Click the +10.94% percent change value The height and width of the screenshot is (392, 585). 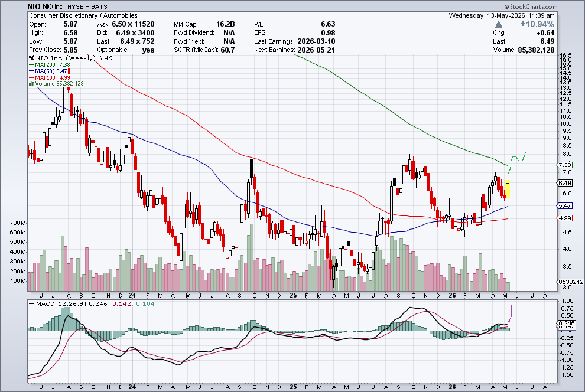(537, 24)
